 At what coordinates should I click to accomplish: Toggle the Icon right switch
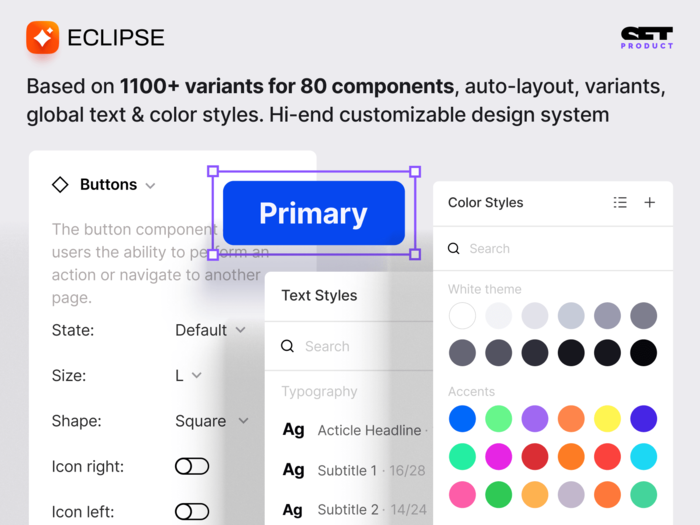pos(192,466)
